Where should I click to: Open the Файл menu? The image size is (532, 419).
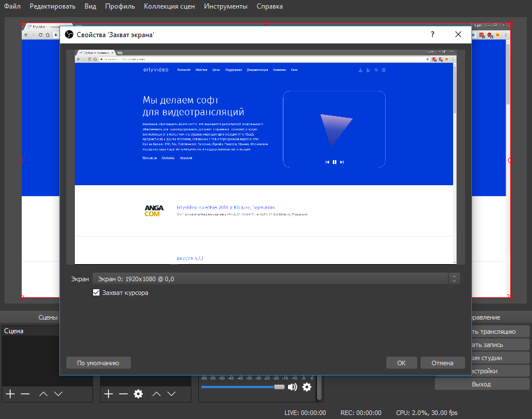13,6
